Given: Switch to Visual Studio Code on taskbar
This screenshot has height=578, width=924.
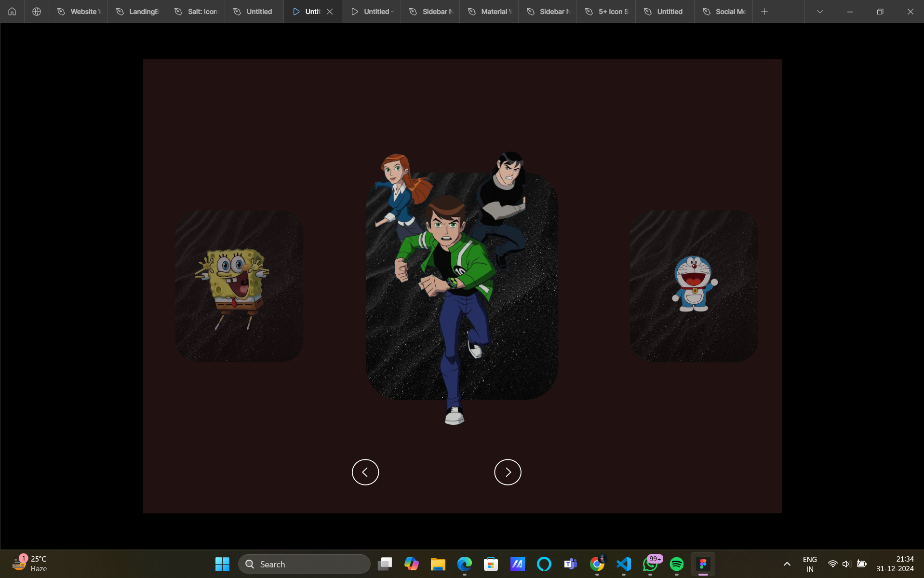Looking at the screenshot, I should click(624, 564).
